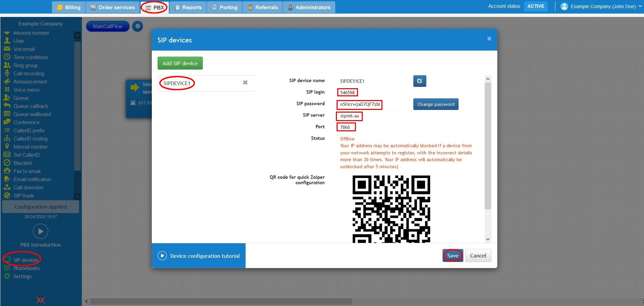
Task: Open SIP devices in the sidebar
Action: click(x=22, y=260)
